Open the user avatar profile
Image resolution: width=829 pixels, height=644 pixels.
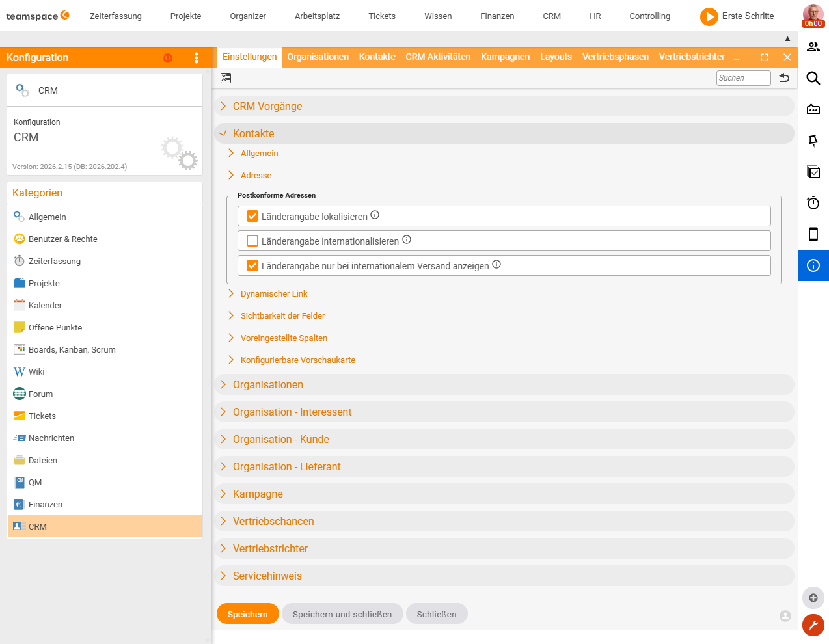click(813, 16)
